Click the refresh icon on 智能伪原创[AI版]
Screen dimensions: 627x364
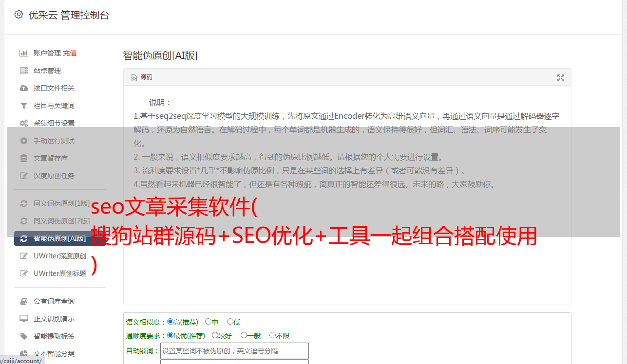tap(23, 238)
